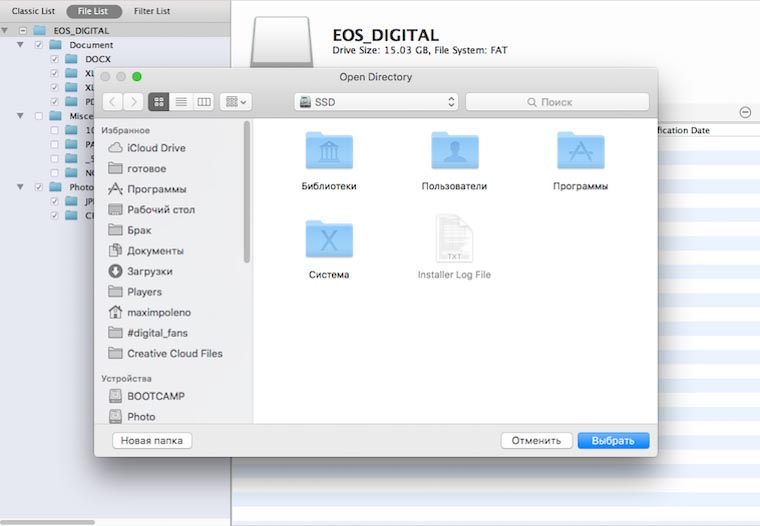Collapse the Document tree node
The width and height of the screenshot is (760, 526).
[x=20, y=45]
